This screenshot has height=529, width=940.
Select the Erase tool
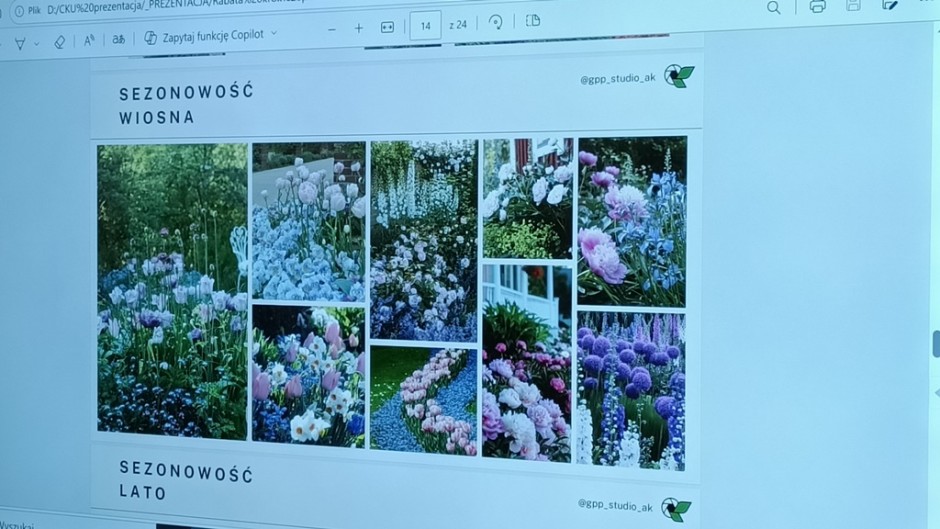(x=60, y=42)
